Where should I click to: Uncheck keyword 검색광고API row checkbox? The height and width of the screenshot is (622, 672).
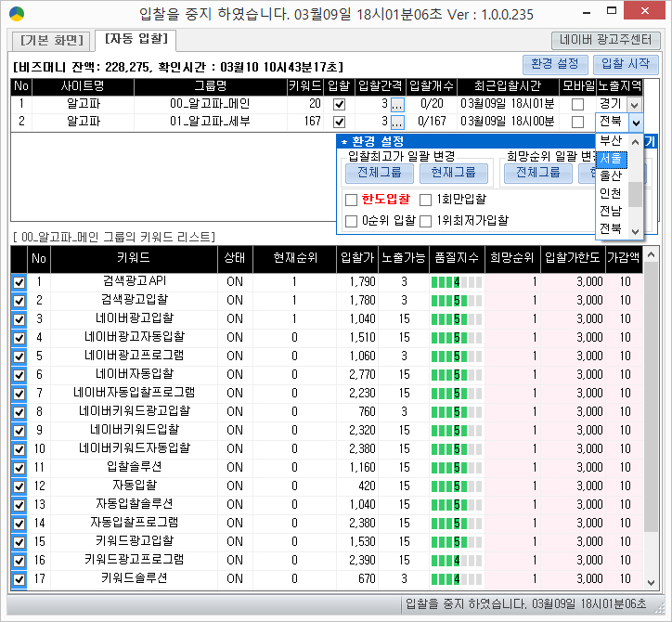point(19,282)
